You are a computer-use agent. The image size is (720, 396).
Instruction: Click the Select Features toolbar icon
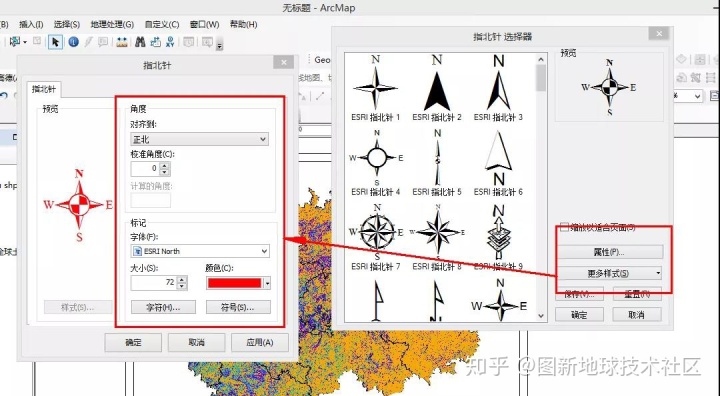[x=15, y=42]
